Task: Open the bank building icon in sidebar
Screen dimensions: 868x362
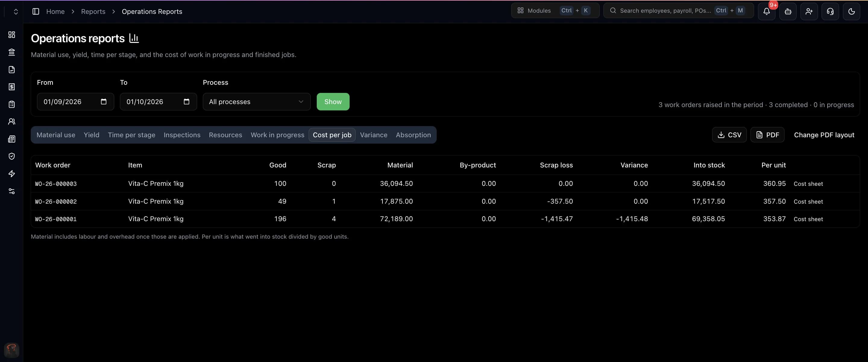Action: point(11,52)
